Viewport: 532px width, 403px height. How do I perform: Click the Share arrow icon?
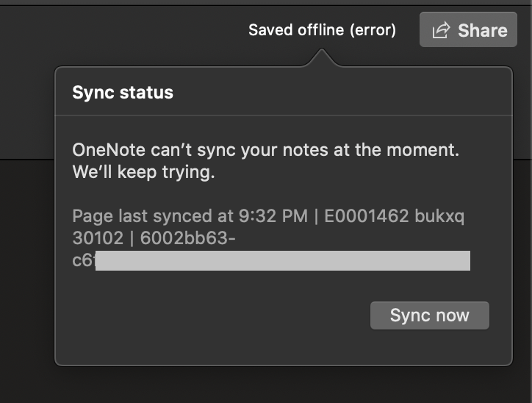pyautogui.click(x=441, y=30)
